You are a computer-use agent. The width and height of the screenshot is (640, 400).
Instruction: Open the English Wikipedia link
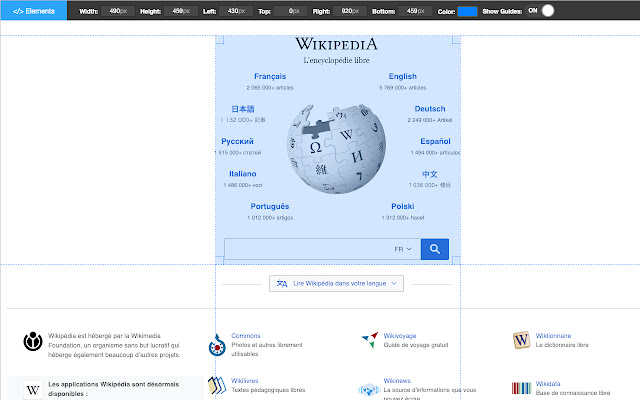(402, 76)
